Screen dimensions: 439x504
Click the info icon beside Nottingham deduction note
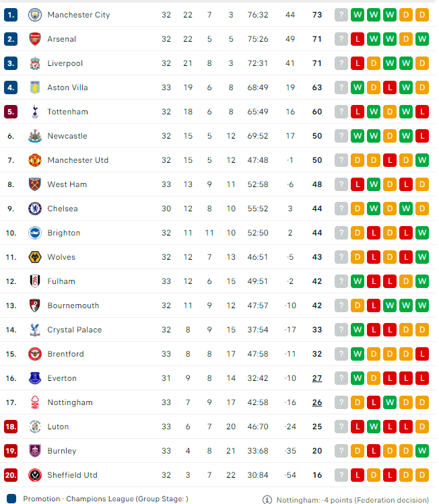pos(267,499)
